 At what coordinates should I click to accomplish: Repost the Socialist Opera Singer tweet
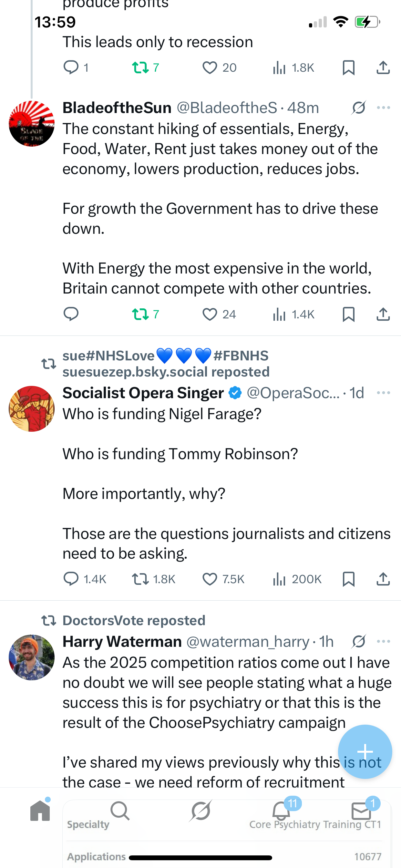point(140,579)
